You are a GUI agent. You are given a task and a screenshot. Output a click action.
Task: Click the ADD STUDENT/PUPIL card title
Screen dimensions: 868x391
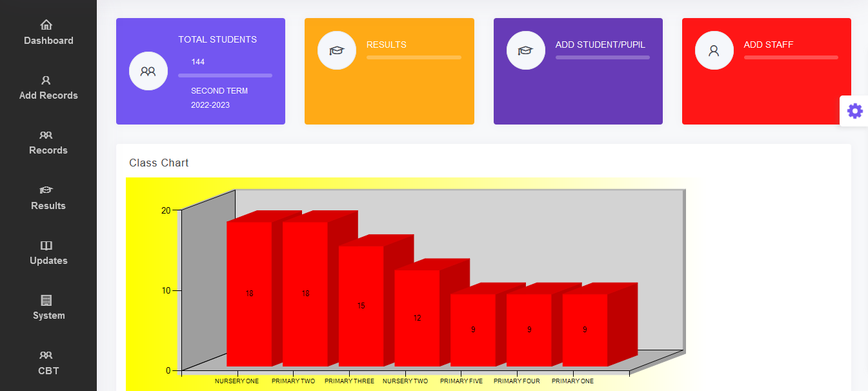click(600, 45)
